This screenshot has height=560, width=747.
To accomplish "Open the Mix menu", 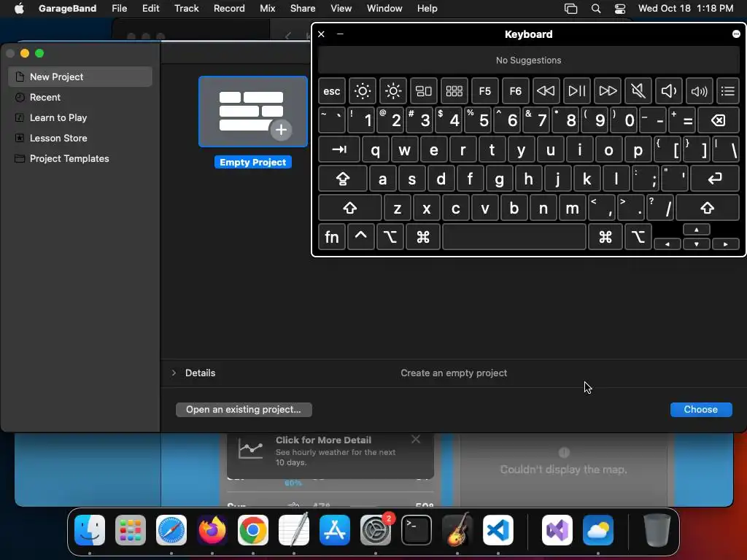I will (267, 8).
